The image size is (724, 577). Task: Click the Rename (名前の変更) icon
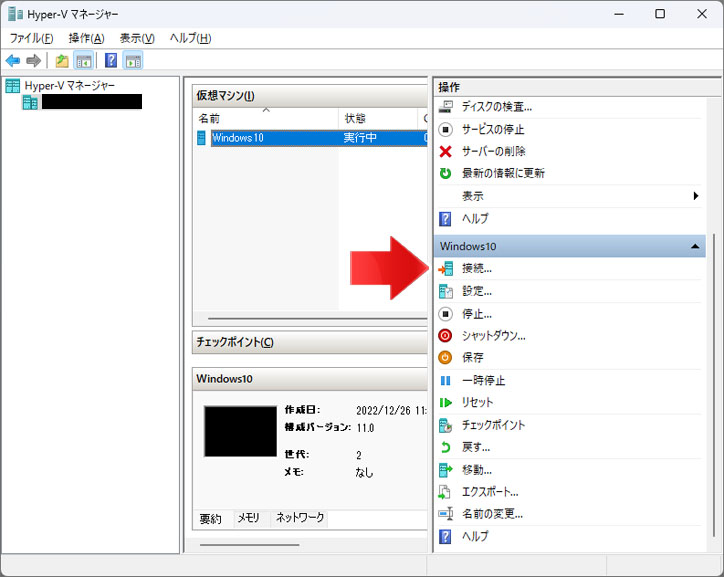tap(445, 514)
